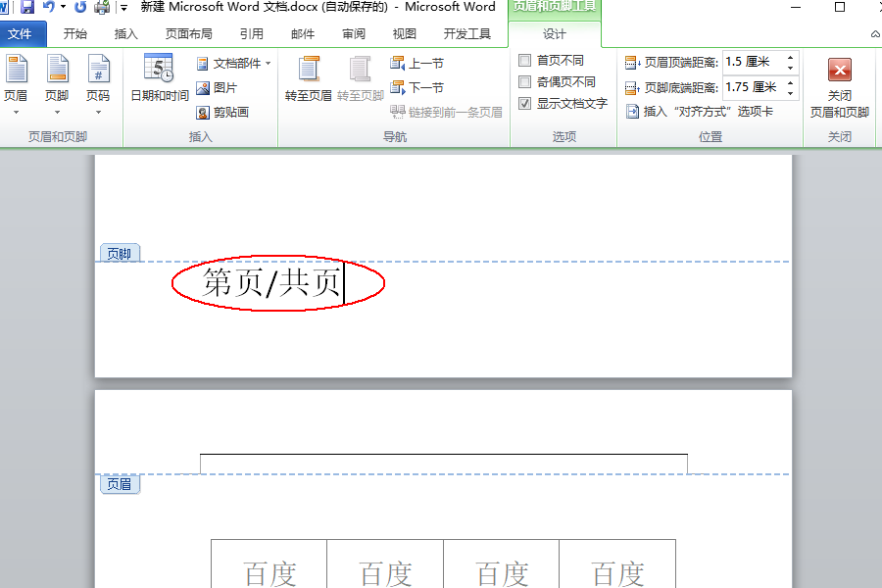882x588 pixels.
Task: Increase 页眉顶端距离 with the up stepper
Action: (788, 57)
